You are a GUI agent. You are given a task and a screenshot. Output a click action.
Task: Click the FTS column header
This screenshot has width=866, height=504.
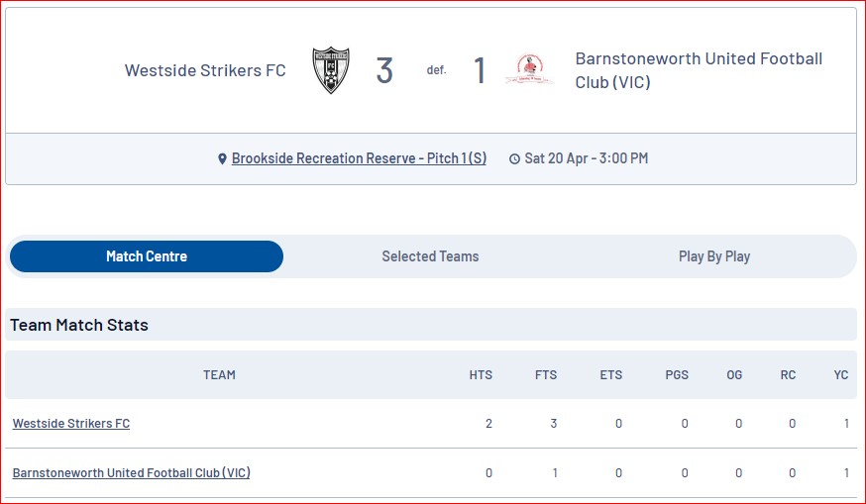click(546, 375)
